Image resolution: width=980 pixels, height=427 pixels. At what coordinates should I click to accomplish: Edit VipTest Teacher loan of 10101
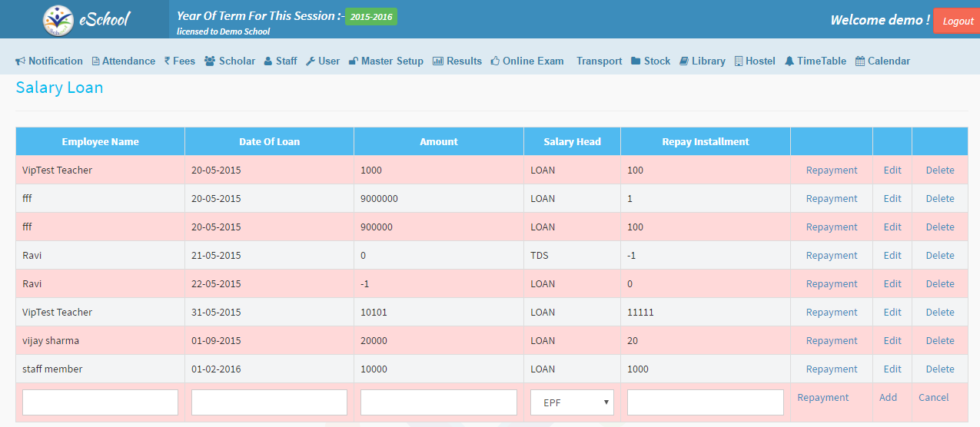point(892,312)
